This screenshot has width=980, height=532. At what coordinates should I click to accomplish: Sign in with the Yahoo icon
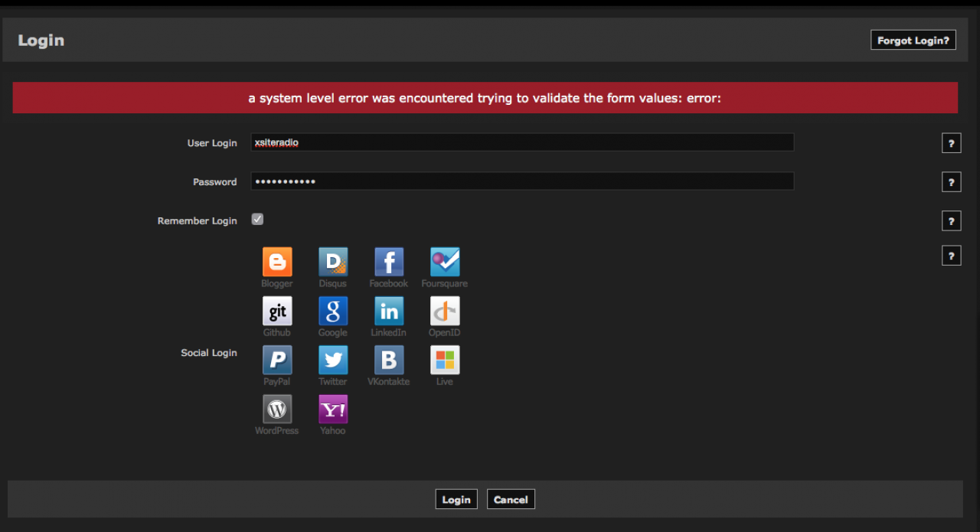tap(333, 409)
